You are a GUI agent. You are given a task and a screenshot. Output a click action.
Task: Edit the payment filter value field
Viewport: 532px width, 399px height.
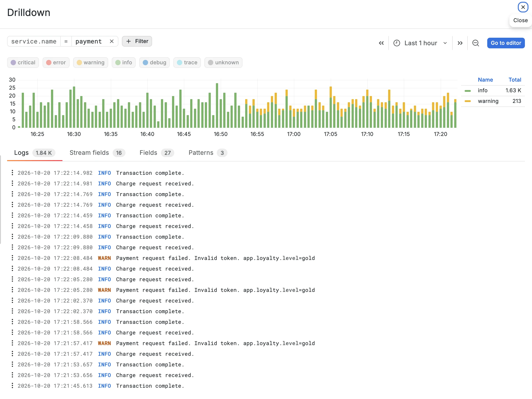(89, 41)
